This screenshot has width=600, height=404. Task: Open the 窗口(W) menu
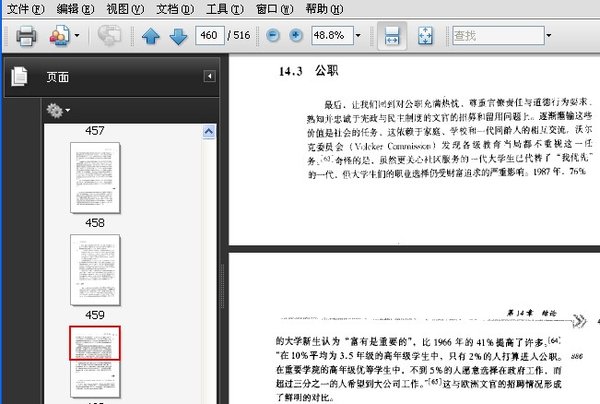pos(274,8)
